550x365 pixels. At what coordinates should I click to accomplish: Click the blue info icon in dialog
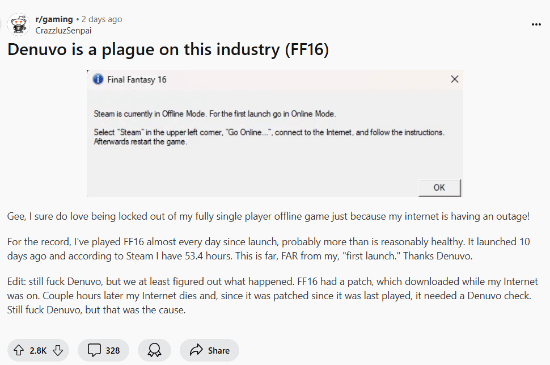click(98, 79)
